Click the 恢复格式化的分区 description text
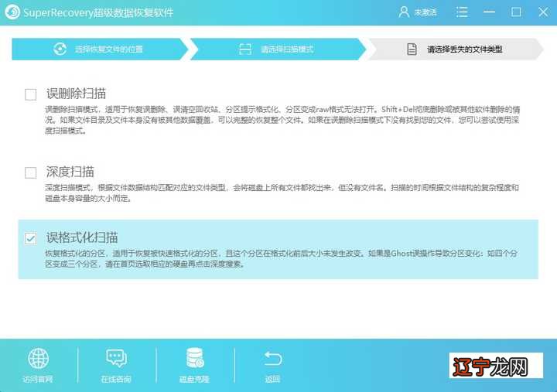 coord(281,258)
